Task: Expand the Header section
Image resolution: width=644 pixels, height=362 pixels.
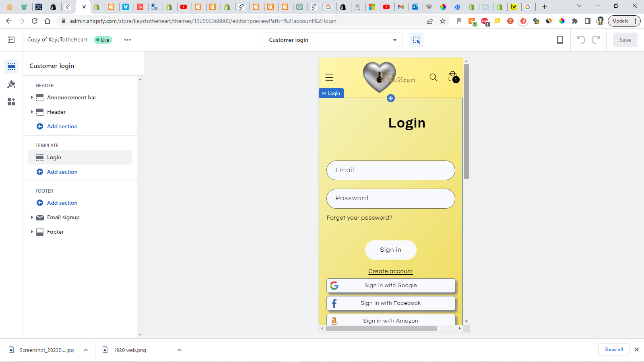Action: click(x=32, y=112)
